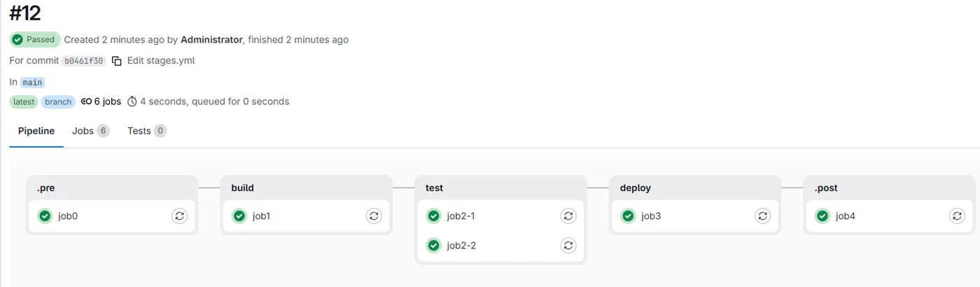Viewport: 980px width, 287px height.
Task: Open commit b0461f30 link
Action: pyautogui.click(x=84, y=61)
